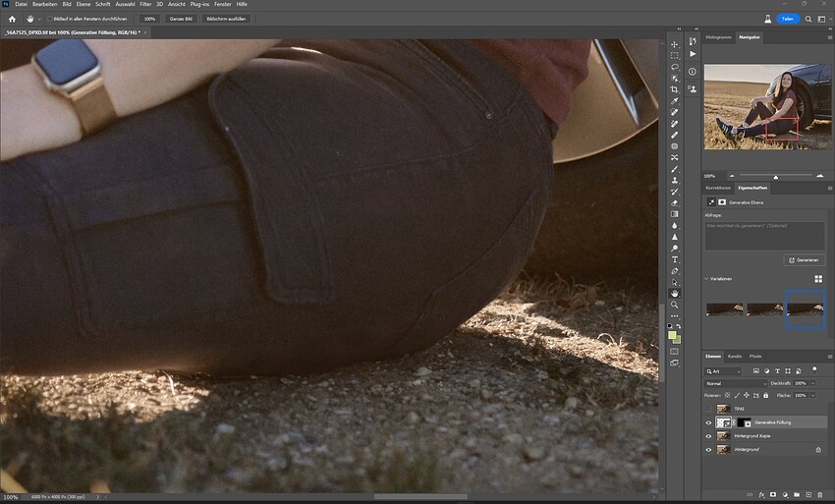Choose the Lasso tool

pos(675,67)
